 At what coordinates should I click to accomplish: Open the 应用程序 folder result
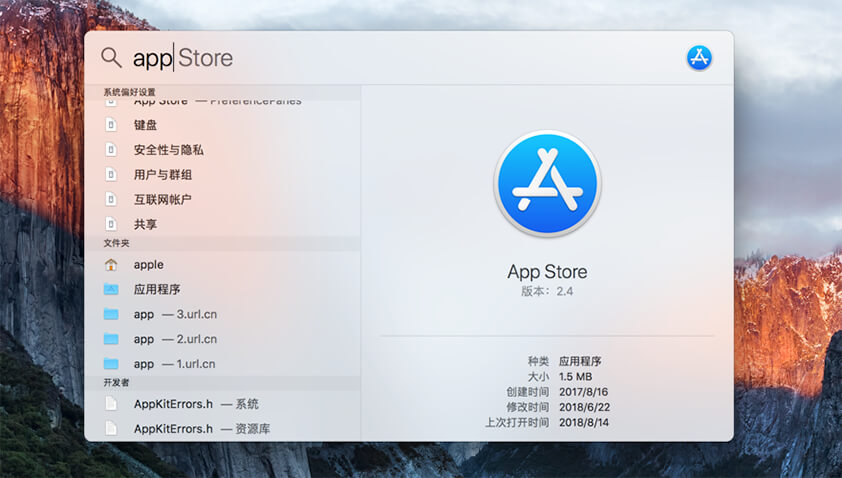coord(222,289)
